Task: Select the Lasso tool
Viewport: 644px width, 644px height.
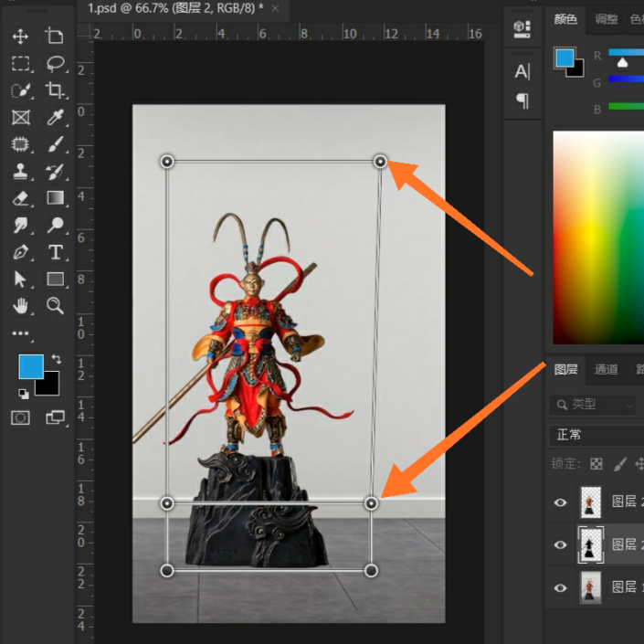Action: click(56, 64)
